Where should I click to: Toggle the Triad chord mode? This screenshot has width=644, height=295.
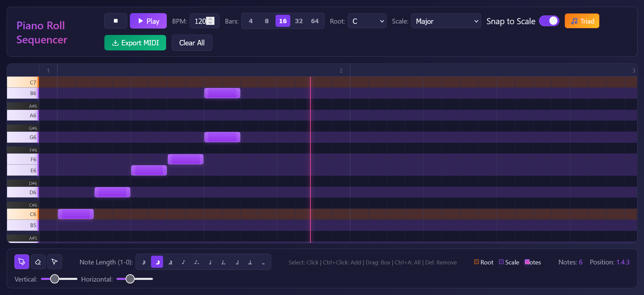tap(582, 21)
